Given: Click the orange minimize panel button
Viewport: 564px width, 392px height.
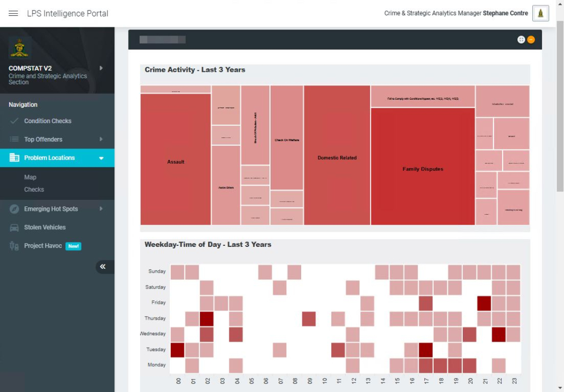Looking at the screenshot, I should (x=531, y=39).
